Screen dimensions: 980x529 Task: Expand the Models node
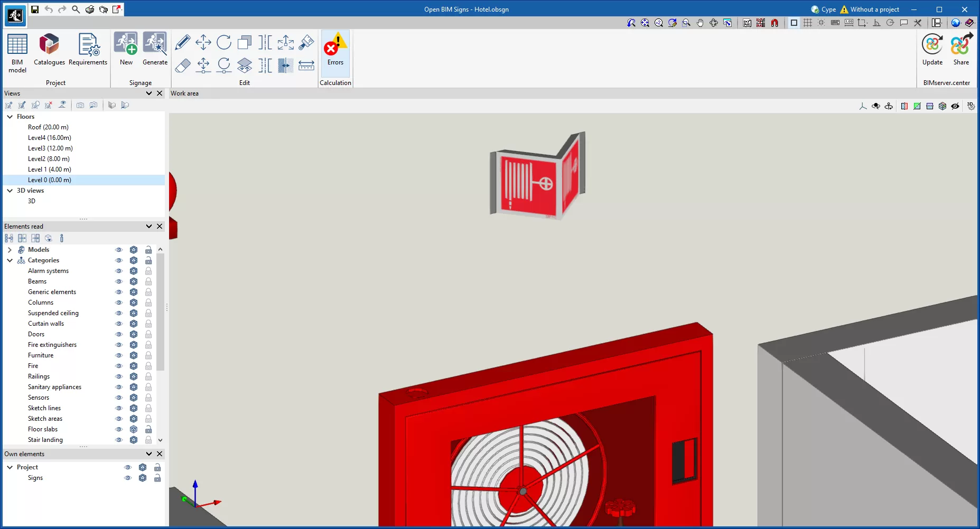(10, 250)
